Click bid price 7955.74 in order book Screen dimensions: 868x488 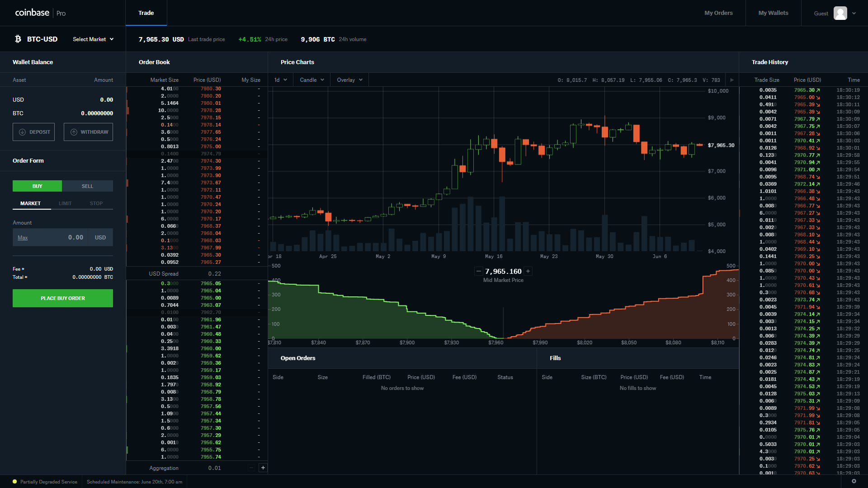[211, 457]
